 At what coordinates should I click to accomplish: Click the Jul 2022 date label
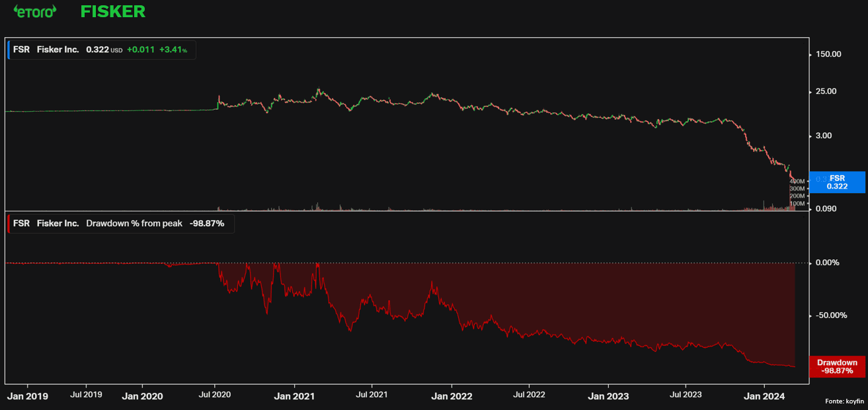coord(529,395)
